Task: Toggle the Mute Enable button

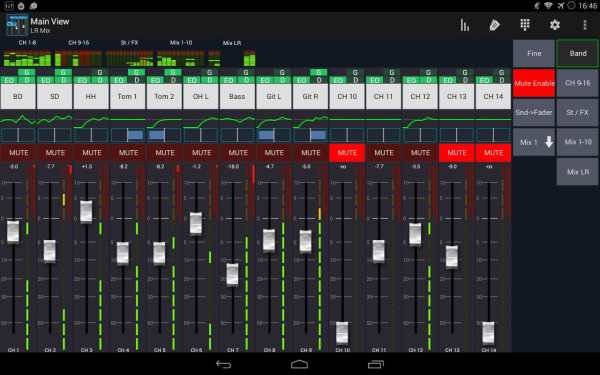Action: (534, 83)
